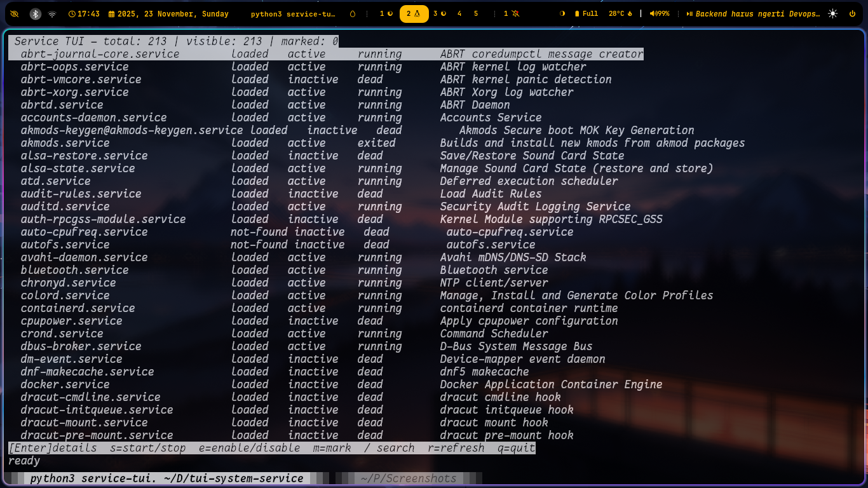Open the 28°C temperature indicator
The width and height of the screenshot is (868, 488).
click(620, 13)
